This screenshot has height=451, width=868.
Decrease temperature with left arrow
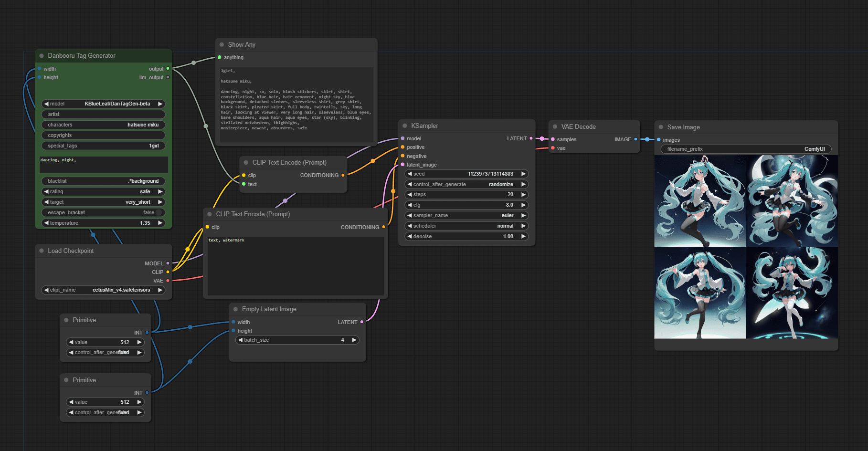tap(46, 223)
